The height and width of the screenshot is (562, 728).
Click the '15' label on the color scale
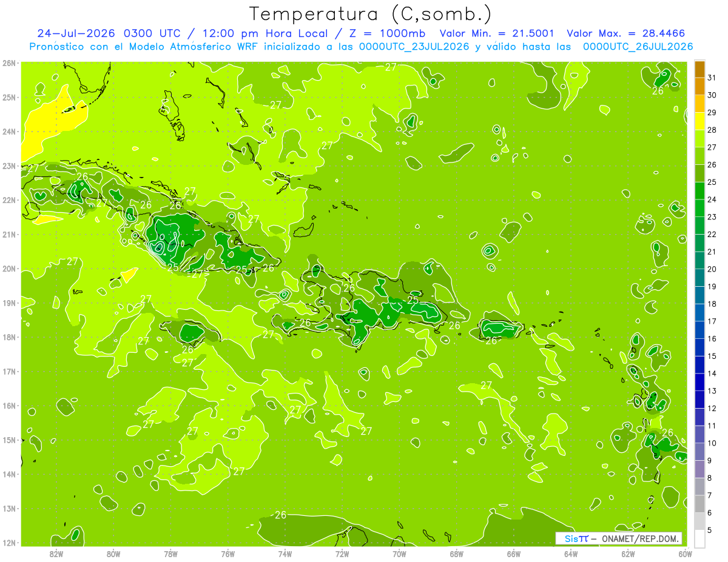(712, 356)
